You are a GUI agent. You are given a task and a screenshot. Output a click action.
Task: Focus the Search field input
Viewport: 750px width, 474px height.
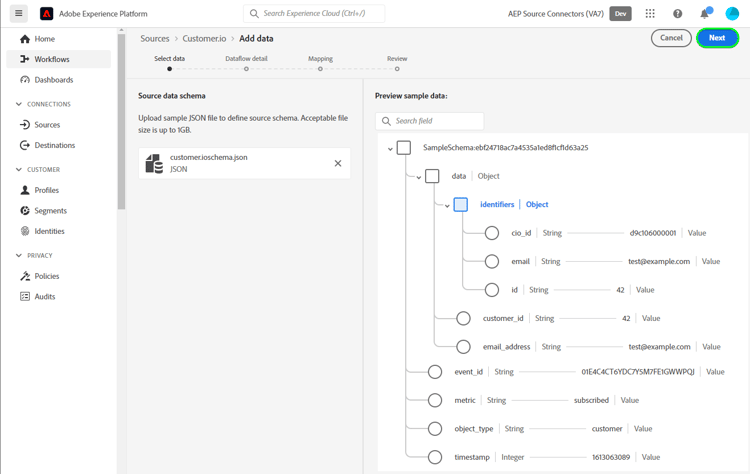(430, 121)
